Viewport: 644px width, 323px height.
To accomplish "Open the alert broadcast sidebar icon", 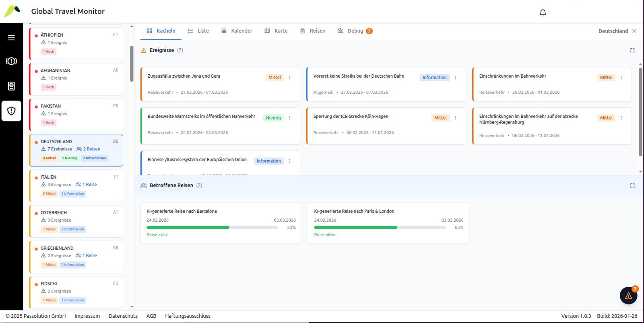I will point(11,61).
